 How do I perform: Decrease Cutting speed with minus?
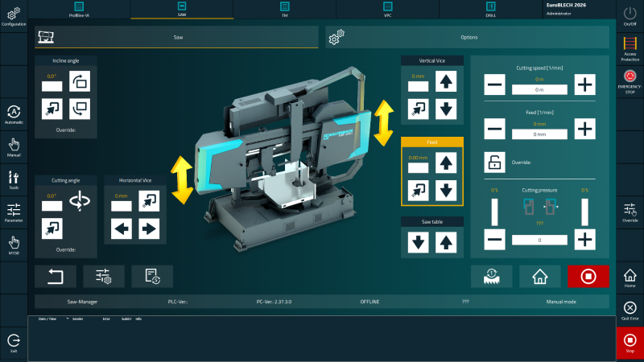click(x=494, y=84)
